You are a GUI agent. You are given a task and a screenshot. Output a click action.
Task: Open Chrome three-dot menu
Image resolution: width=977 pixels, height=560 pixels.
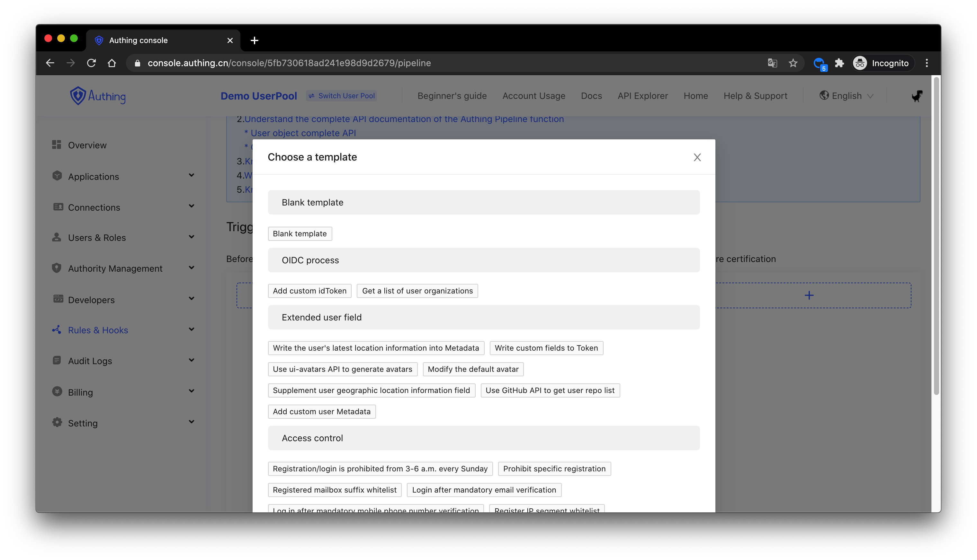[x=927, y=63]
